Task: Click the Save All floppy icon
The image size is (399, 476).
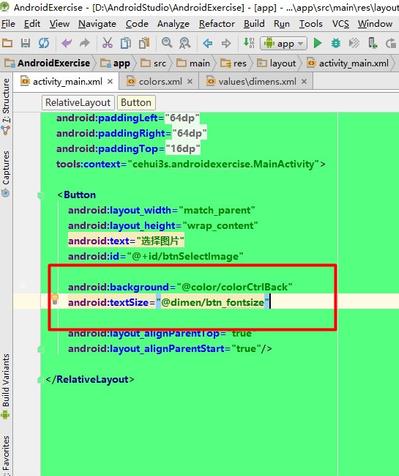Action: tap(25, 43)
